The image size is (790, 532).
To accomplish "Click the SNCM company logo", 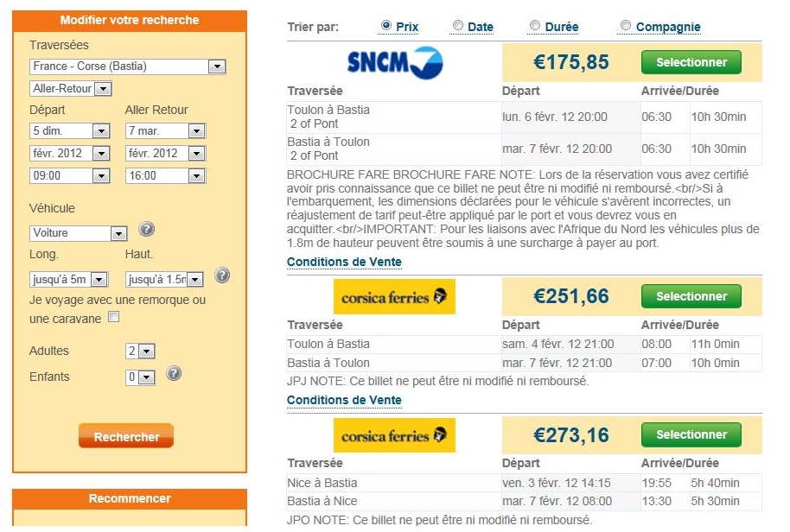I will 395,63.
